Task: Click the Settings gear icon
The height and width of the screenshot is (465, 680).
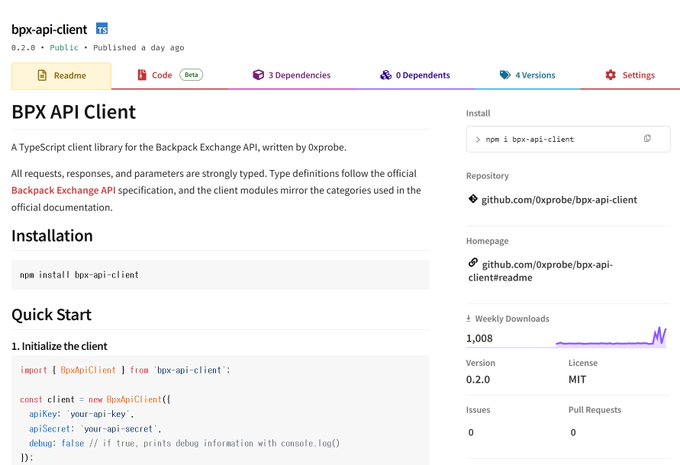Action: click(610, 75)
